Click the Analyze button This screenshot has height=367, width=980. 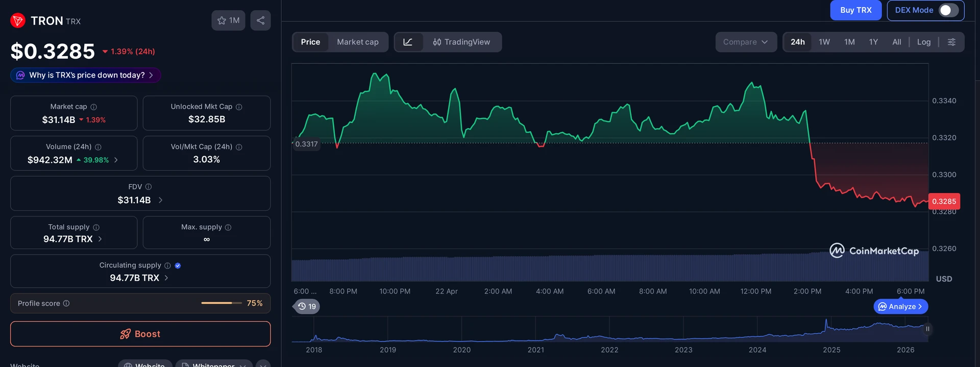point(901,306)
